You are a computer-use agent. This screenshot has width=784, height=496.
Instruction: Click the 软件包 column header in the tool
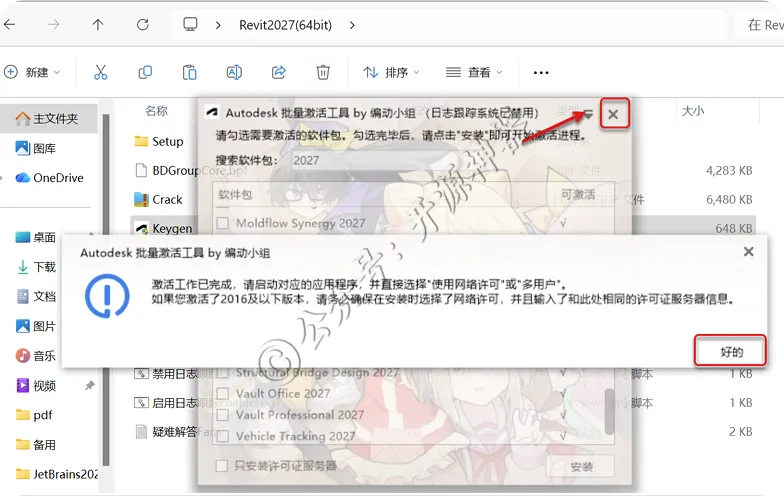(235, 194)
